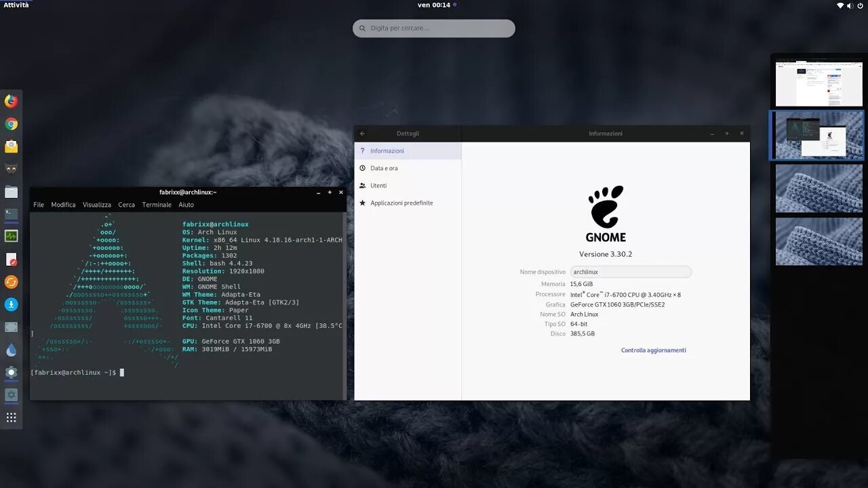The height and width of the screenshot is (488, 868).
Task: Open the round gear icon in dock
Action: 11,372
